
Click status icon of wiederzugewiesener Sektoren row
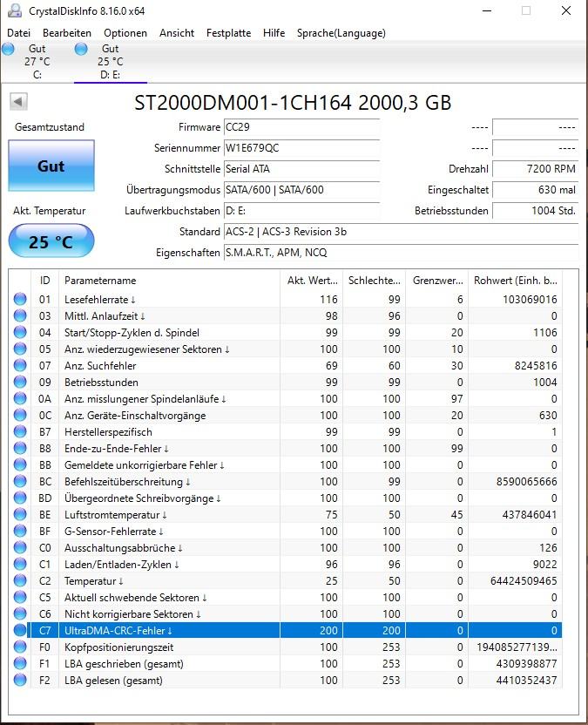pos(20,349)
